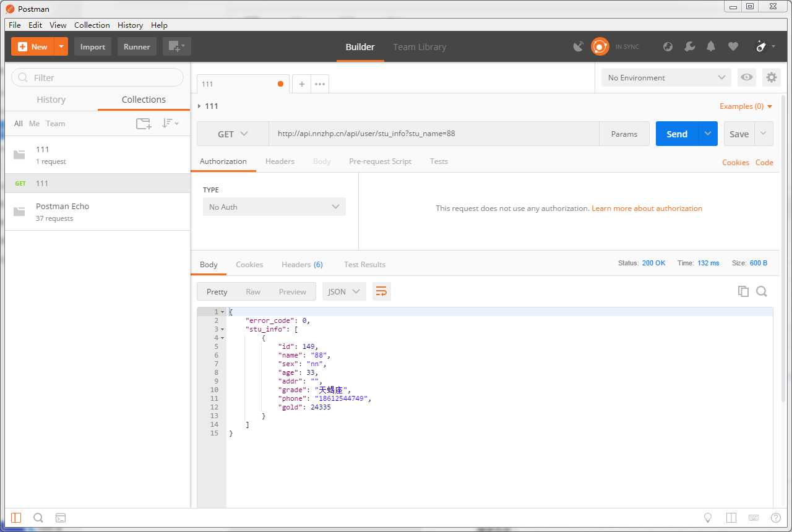Open the Tests tab
The width and height of the screenshot is (792, 532).
[x=439, y=161]
